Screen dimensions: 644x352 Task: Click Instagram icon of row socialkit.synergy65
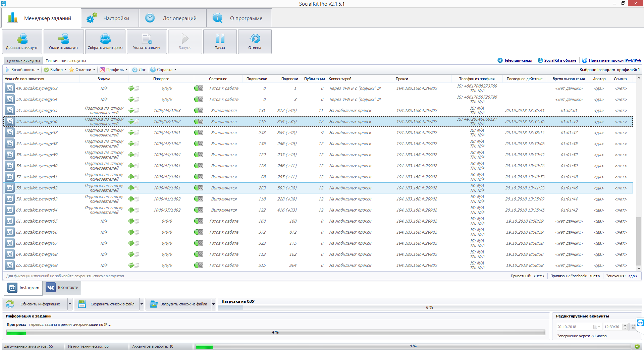[x=10, y=221]
